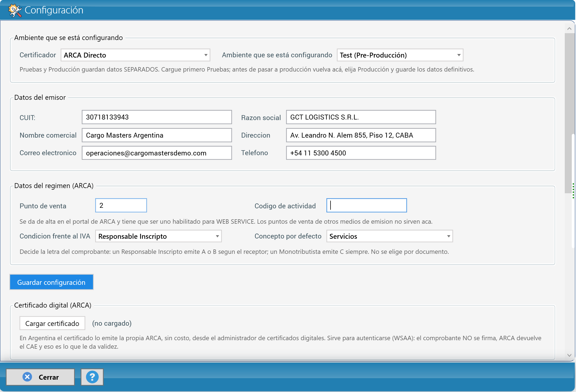Viewport: 576px width, 392px height.
Task: Focus the Punto de venta field
Action: 121,205
